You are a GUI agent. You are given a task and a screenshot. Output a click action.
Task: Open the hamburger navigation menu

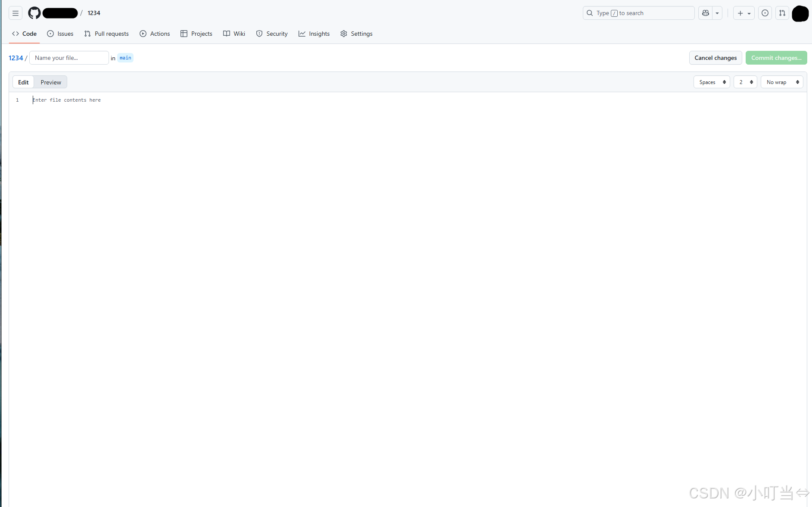point(16,13)
